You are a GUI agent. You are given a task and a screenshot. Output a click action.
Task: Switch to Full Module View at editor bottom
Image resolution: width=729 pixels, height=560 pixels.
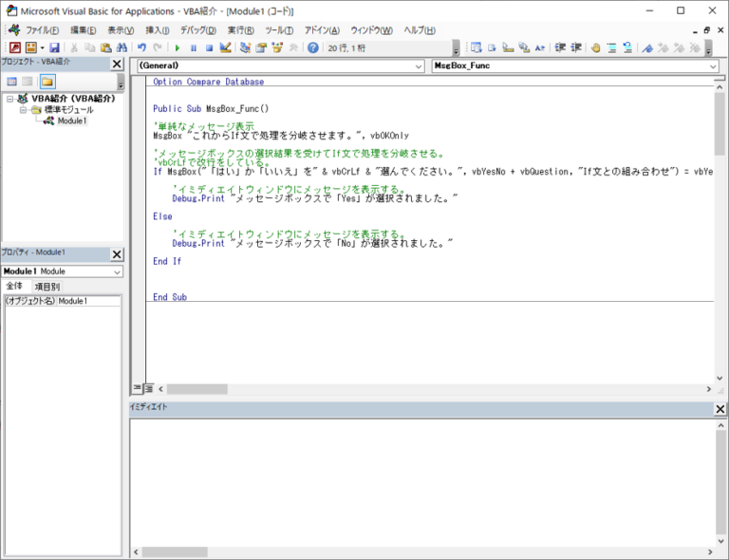tap(148, 389)
